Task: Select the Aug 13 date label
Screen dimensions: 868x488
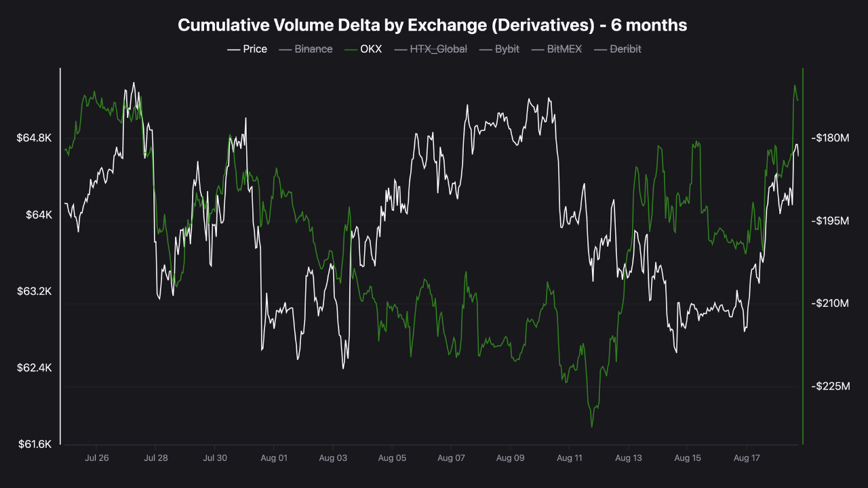Action: tap(629, 458)
